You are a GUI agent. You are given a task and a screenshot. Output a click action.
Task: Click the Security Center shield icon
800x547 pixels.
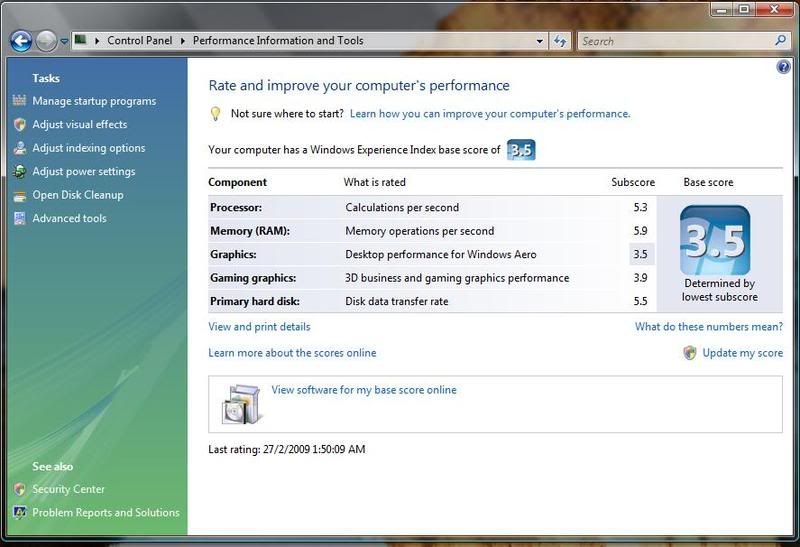point(19,489)
